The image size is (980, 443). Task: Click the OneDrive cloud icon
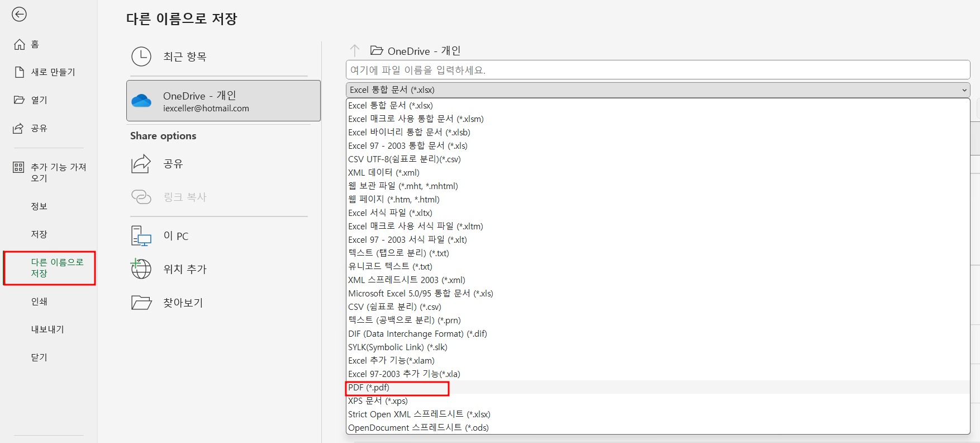[x=141, y=101]
